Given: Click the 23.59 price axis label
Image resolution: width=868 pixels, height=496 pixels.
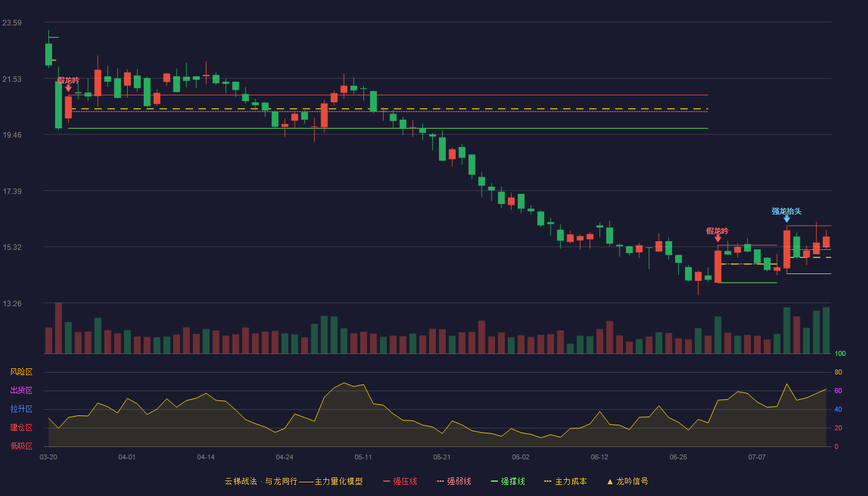Looking at the screenshot, I should (12, 23).
